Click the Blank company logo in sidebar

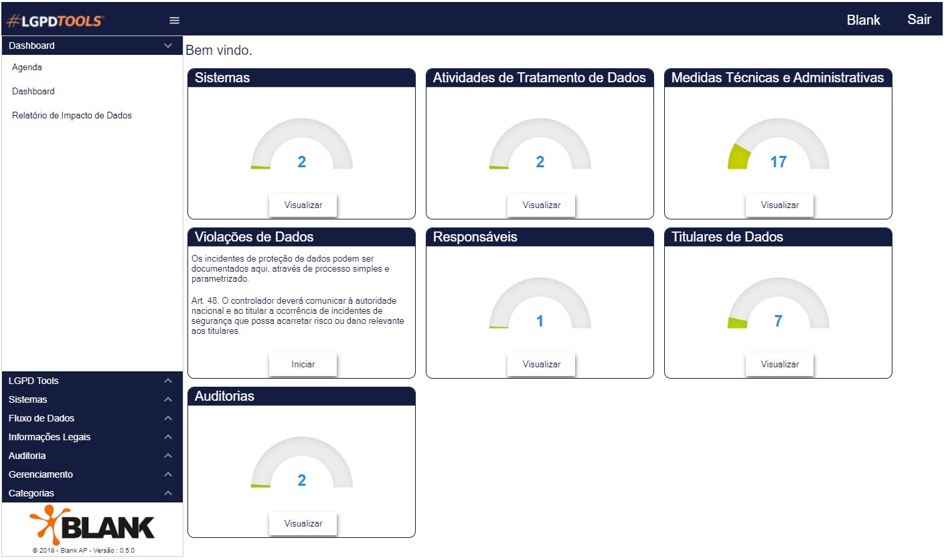point(92,525)
